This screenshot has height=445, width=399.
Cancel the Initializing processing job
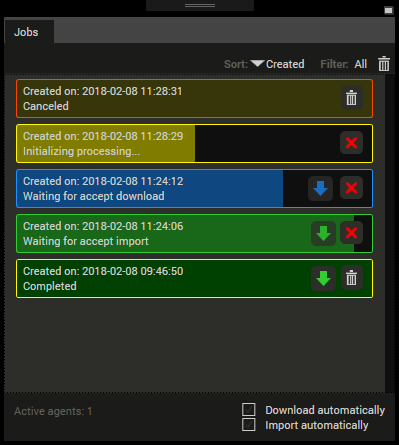point(351,143)
